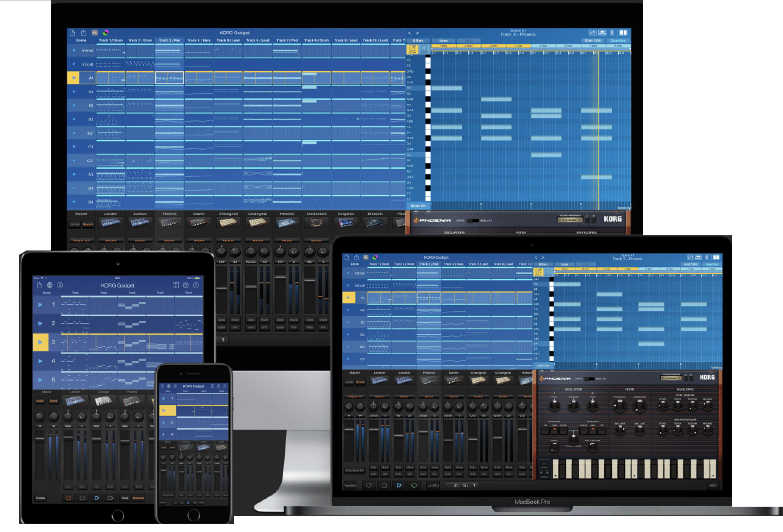Jump to the 1 Bar marker on iMac
This screenshot has height=532, width=783.
[444, 46]
